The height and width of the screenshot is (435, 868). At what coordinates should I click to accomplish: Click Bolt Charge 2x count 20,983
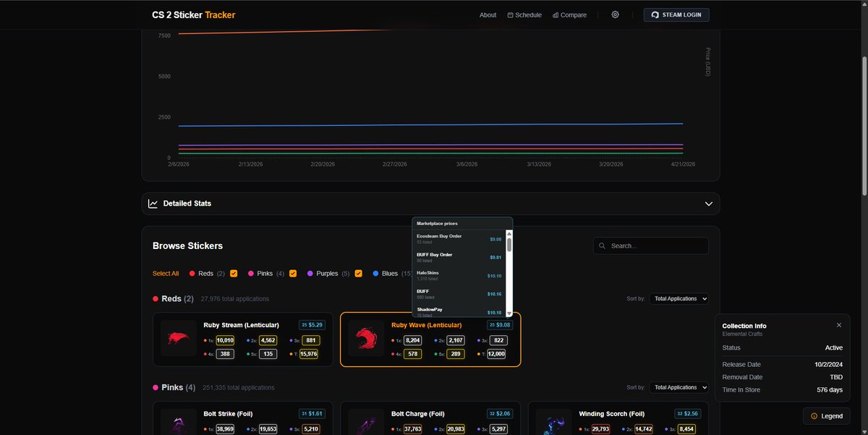(456, 428)
